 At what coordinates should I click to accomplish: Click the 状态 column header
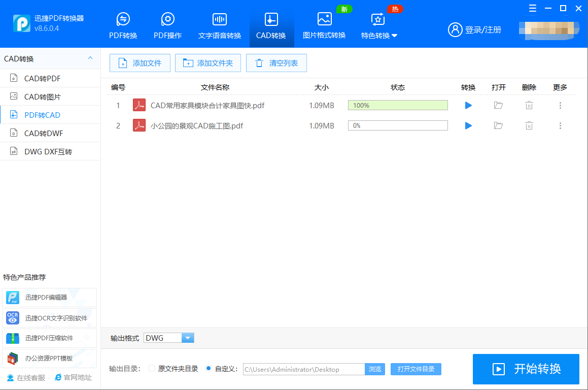coord(398,87)
